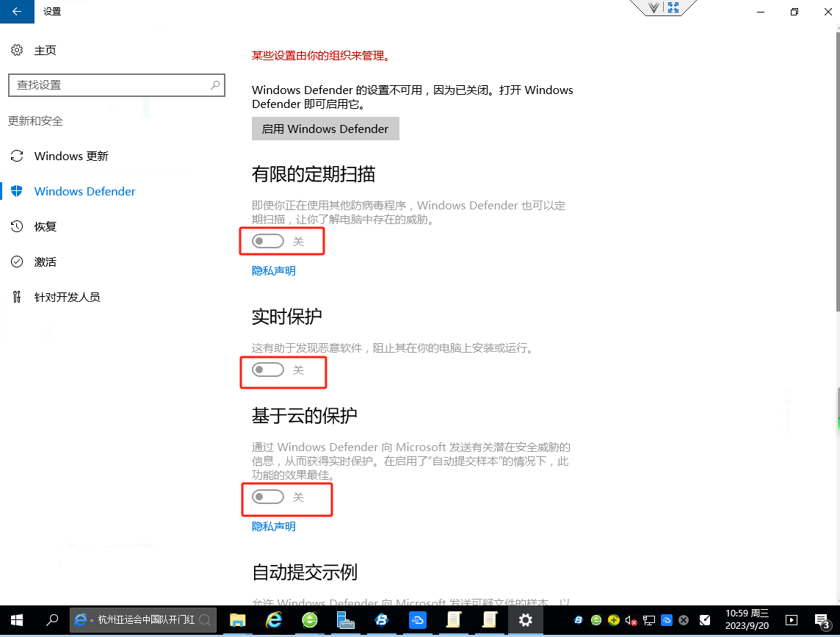Open the 主页 home gear icon
This screenshot has width=840, height=637.
[17, 50]
